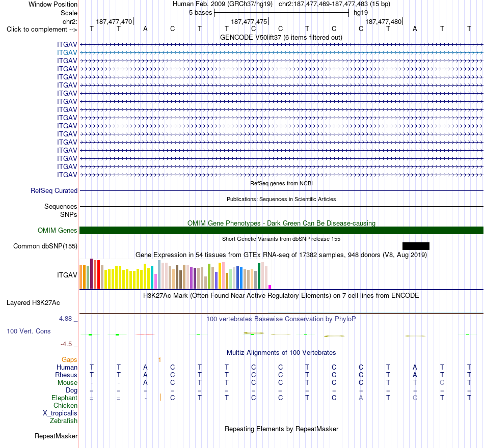This screenshot has height=448, width=484.
Task: Click the 100 Vert. Cons track label
Action: pyautogui.click(x=29, y=331)
